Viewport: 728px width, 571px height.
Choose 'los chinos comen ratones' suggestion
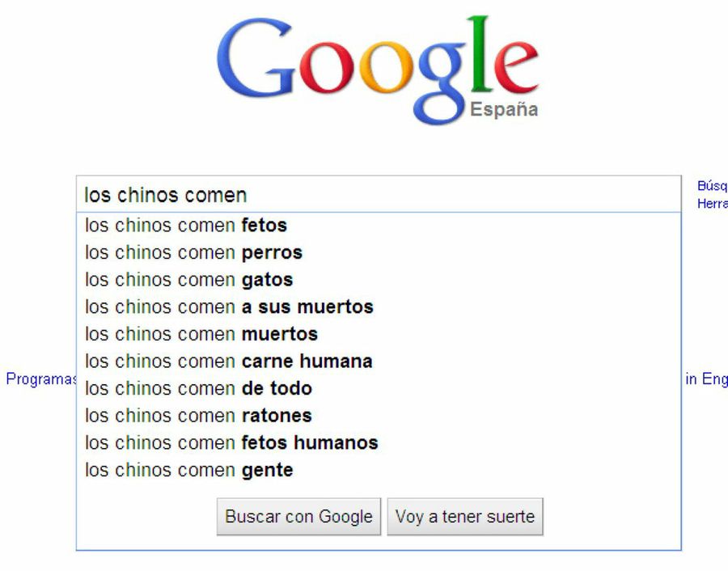(x=199, y=416)
